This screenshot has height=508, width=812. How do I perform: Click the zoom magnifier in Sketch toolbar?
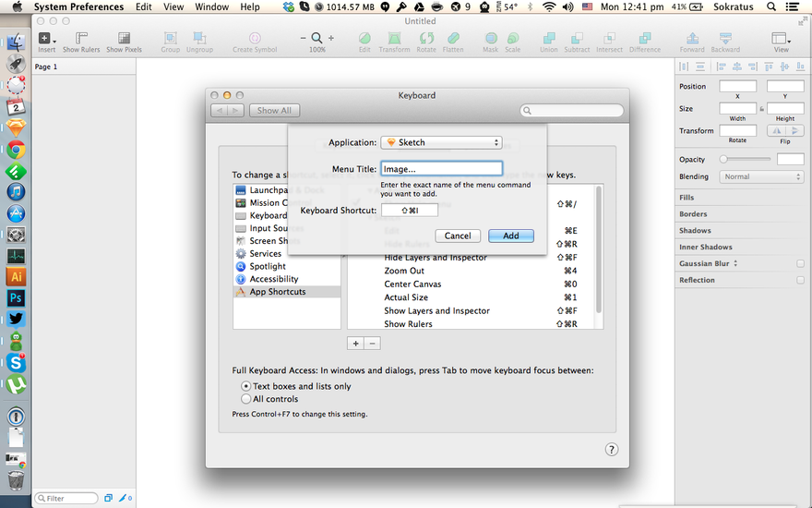point(316,38)
